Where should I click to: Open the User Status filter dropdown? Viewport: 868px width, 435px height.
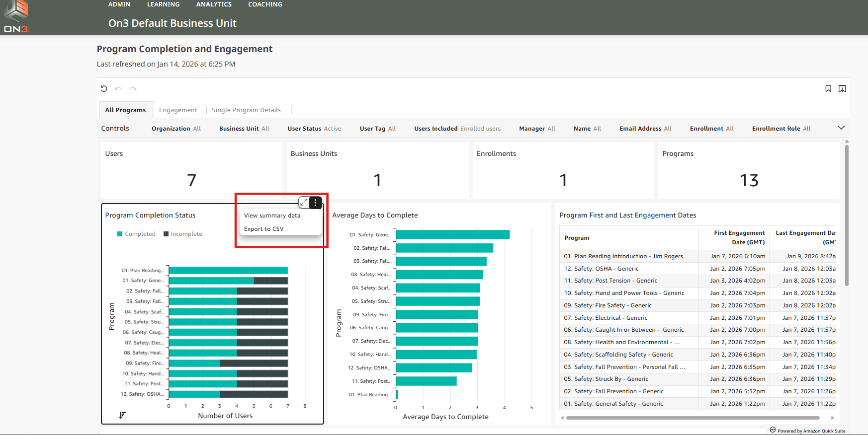pos(314,129)
